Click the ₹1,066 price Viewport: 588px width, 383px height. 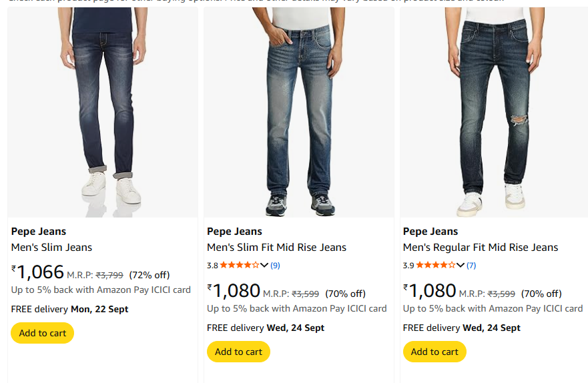tap(38, 272)
